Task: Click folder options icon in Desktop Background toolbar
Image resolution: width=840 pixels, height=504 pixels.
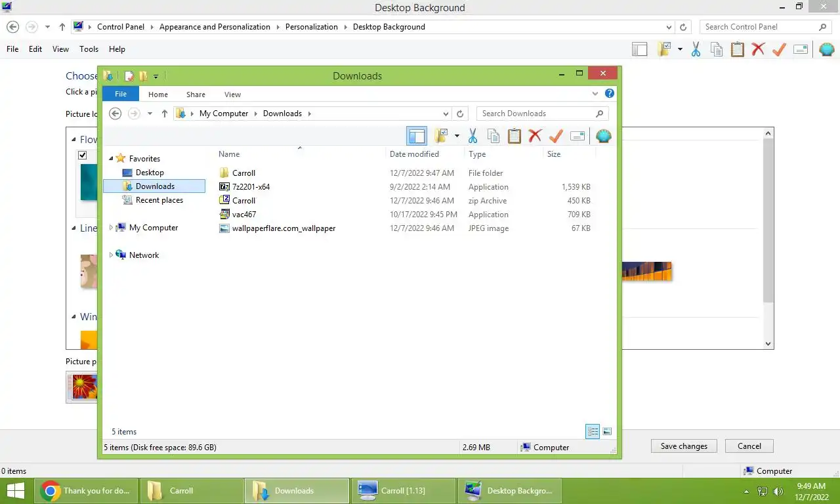Action: [x=665, y=49]
